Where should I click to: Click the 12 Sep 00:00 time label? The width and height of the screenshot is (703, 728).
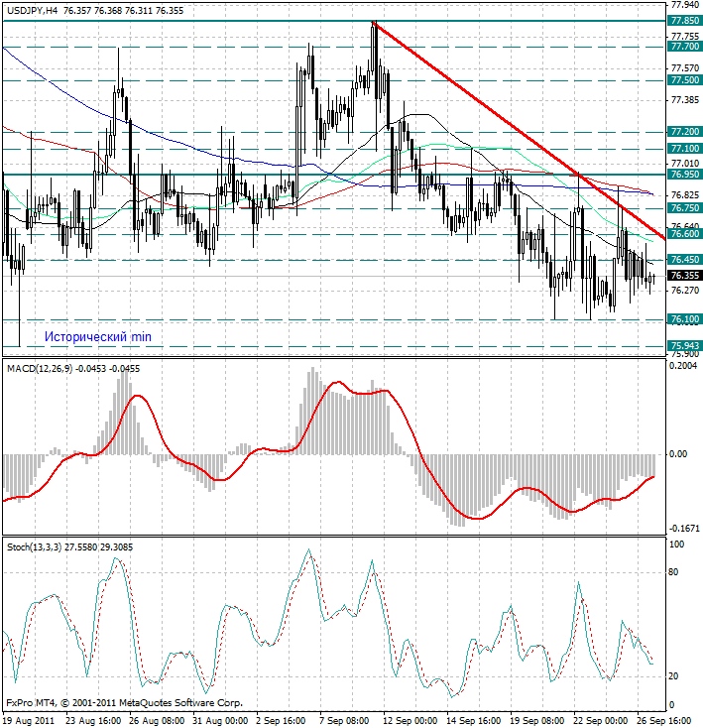pos(410,721)
